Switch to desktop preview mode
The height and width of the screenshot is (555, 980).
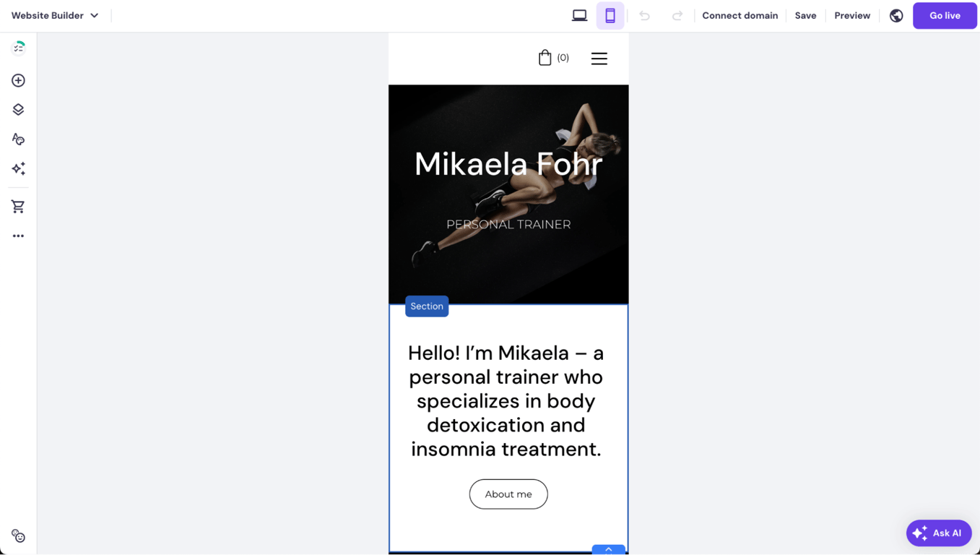click(579, 14)
